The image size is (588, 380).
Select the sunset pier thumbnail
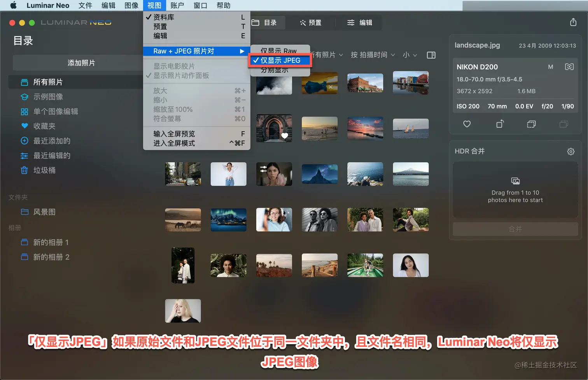365,128
